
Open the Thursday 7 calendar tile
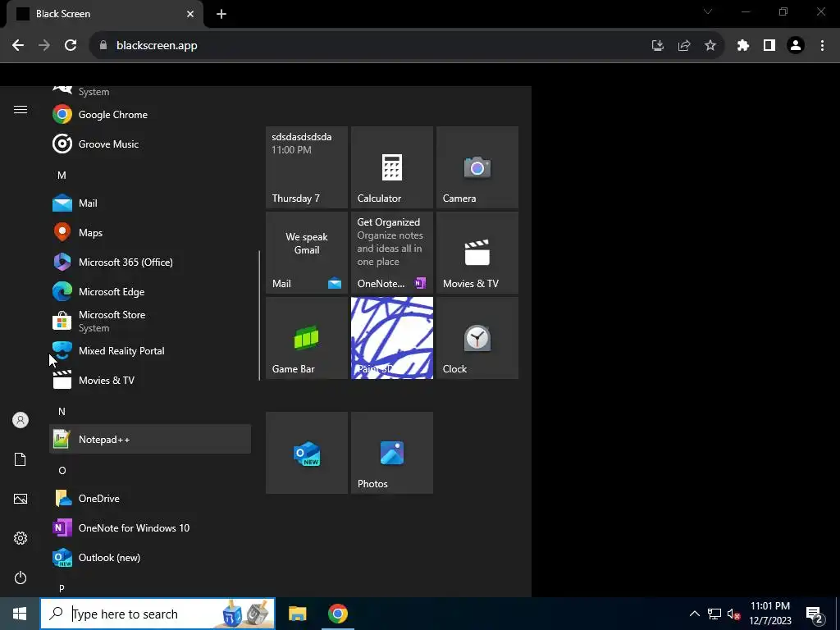pos(307,167)
